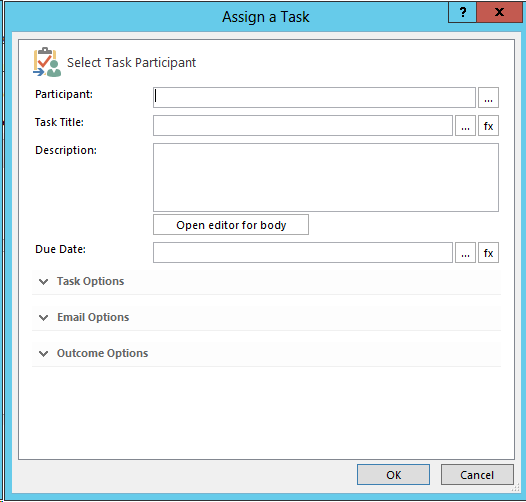Click Open editor for body button
The width and height of the screenshot is (526, 502).
(x=231, y=224)
